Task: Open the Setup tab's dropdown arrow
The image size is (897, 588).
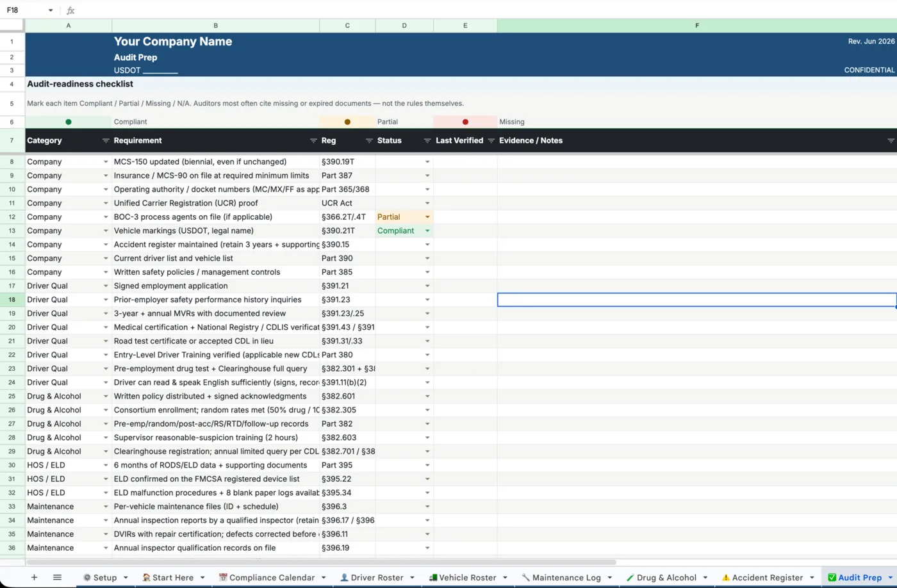Action: 126,578
